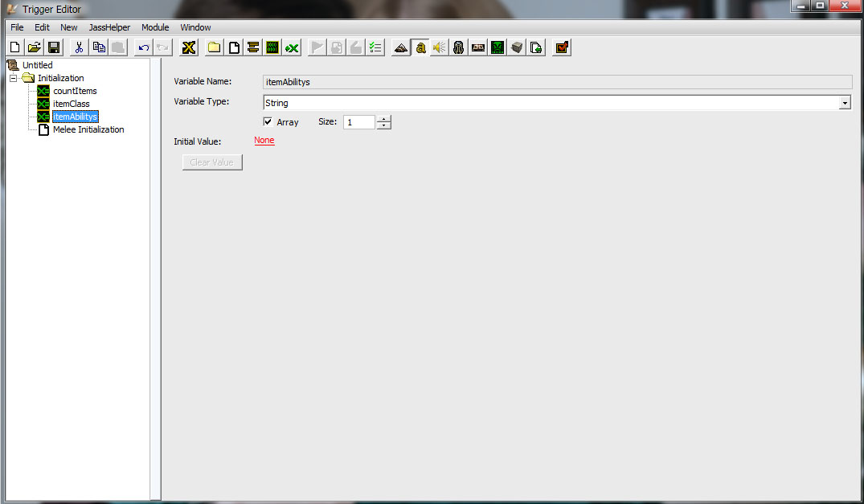Create a new category with the folder toolbar icon
This screenshot has height=504, width=864.
[215, 48]
